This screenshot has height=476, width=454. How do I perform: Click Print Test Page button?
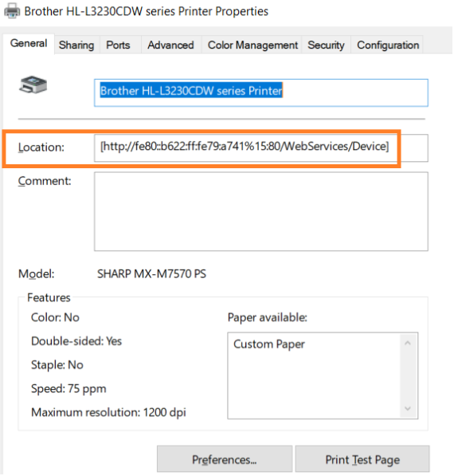pyautogui.click(x=362, y=459)
